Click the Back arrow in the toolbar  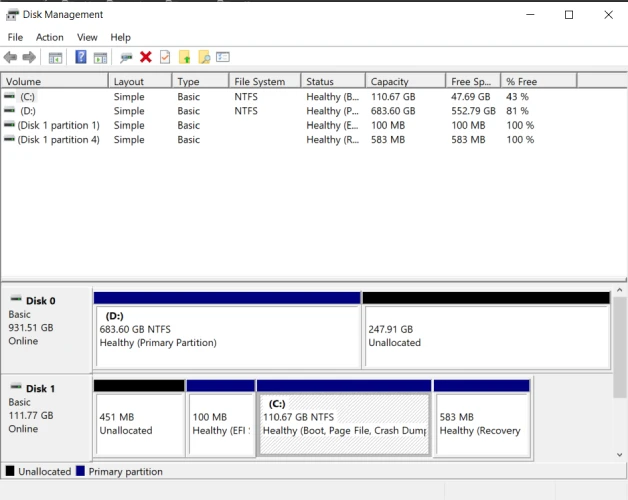point(11,58)
